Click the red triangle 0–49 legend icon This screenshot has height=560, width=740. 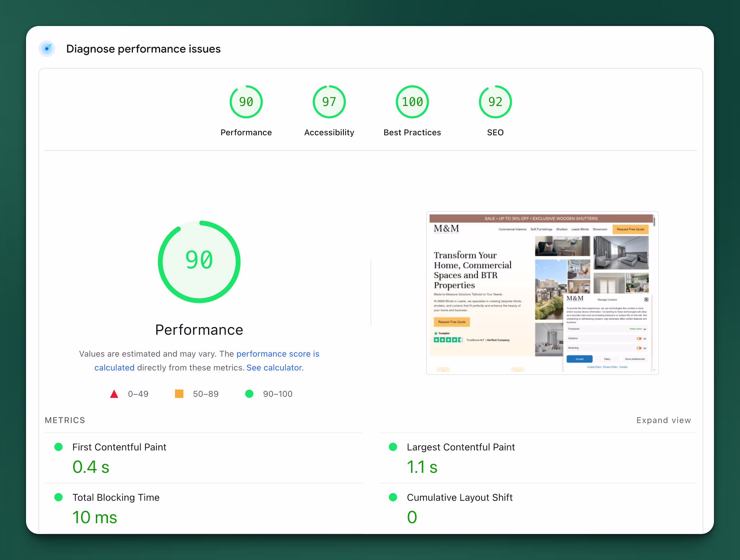(x=114, y=394)
